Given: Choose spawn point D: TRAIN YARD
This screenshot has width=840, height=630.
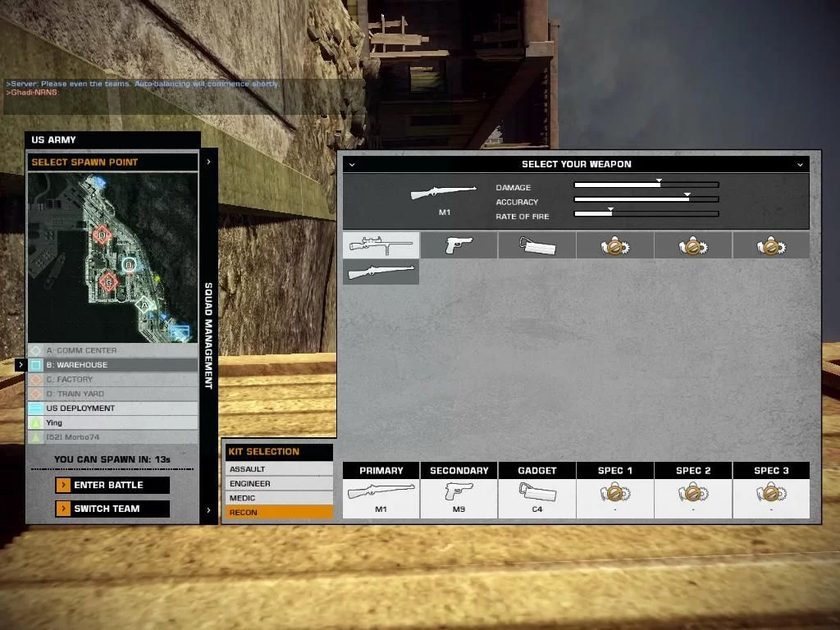Looking at the screenshot, I should pyautogui.click(x=112, y=394).
